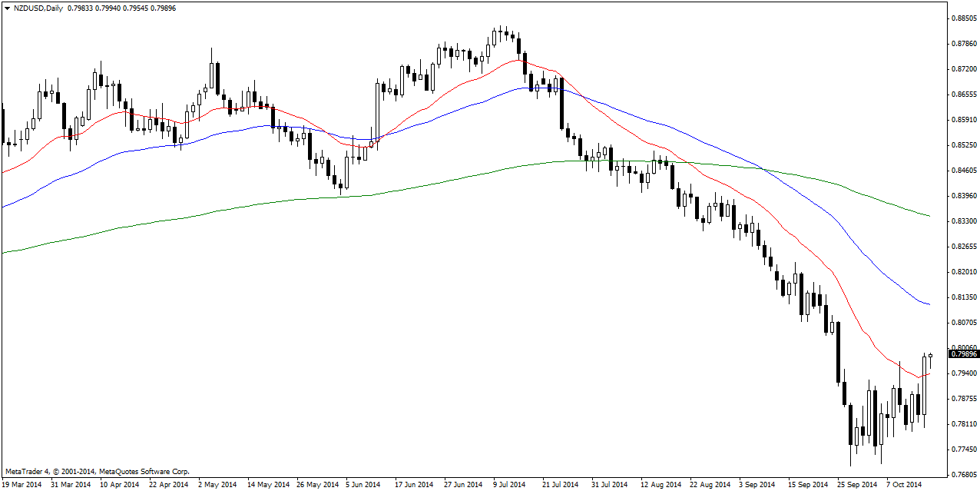Click the 12 Aug 2014 date label

[661, 485]
